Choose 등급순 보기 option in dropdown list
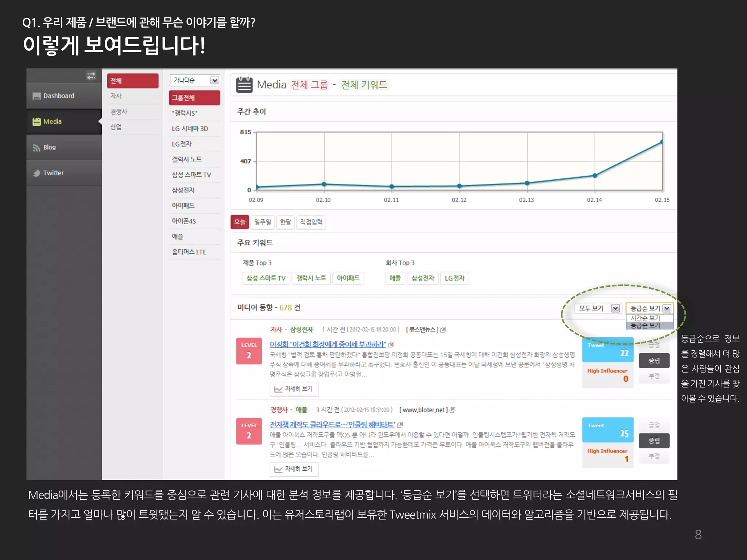The height and width of the screenshot is (560, 747). 650,326
